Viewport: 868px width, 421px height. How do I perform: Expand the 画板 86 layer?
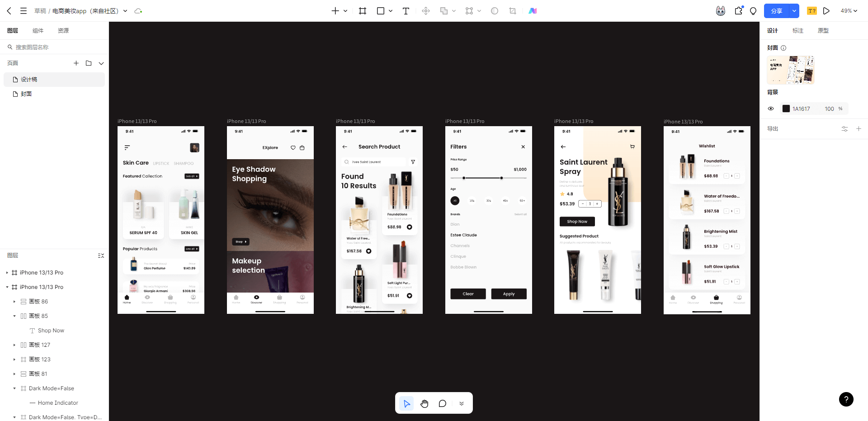click(x=14, y=302)
